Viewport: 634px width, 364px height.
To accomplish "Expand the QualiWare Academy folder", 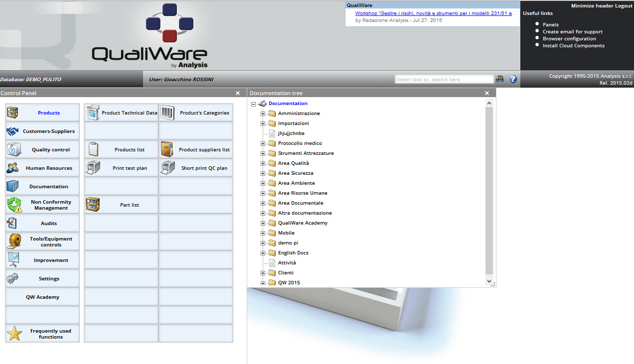I will [263, 223].
